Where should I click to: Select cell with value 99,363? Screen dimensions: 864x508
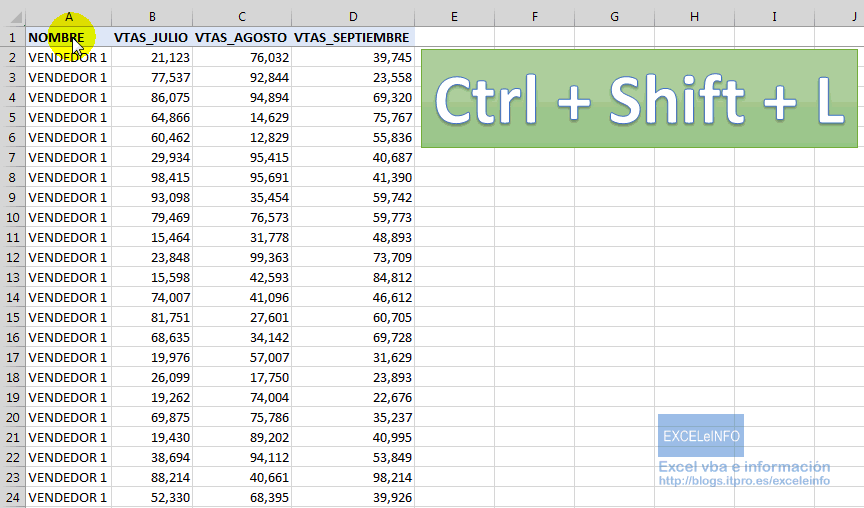[x=242, y=257]
